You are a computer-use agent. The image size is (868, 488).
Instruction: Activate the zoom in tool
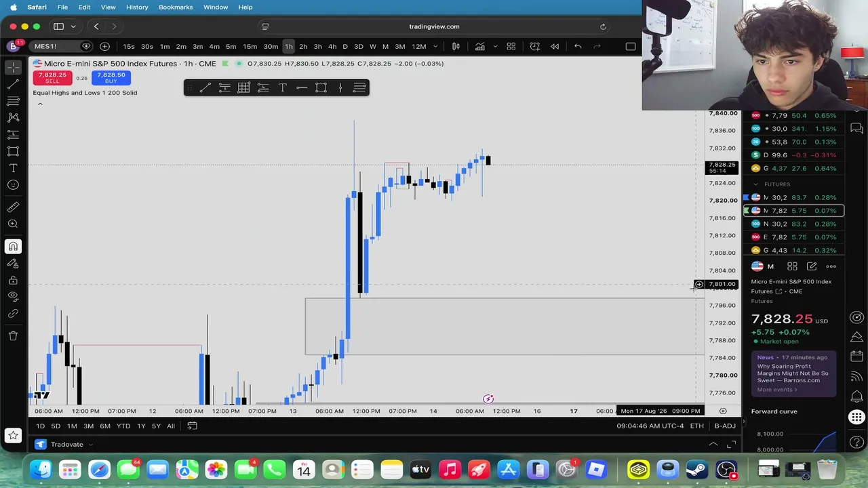pyautogui.click(x=13, y=224)
